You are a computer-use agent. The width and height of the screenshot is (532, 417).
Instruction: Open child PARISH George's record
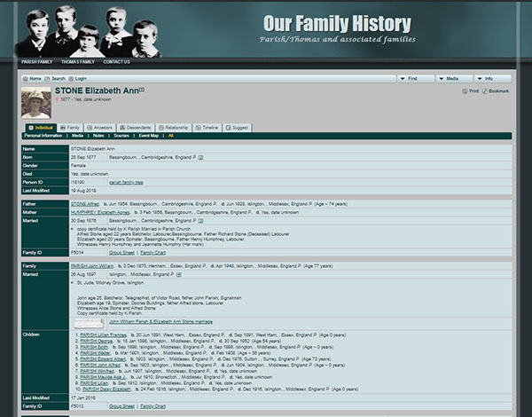97,341
